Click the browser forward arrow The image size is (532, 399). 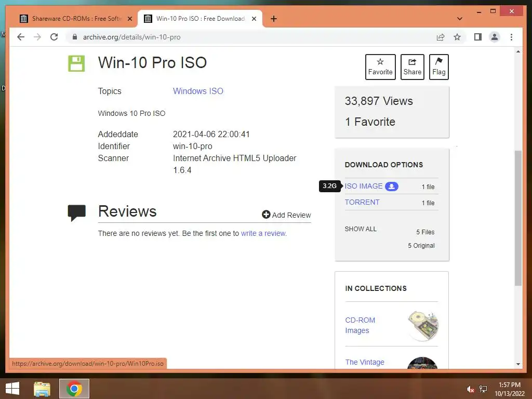click(x=37, y=37)
